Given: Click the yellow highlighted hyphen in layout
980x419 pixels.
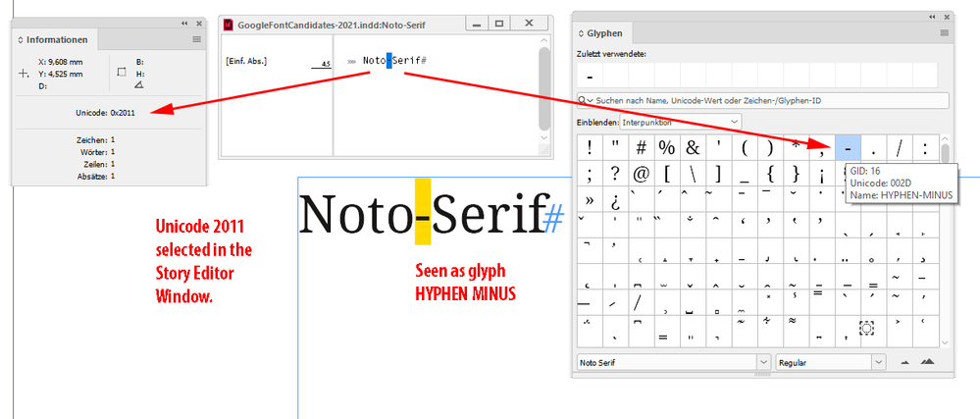Looking at the screenshot, I should [423, 211].
